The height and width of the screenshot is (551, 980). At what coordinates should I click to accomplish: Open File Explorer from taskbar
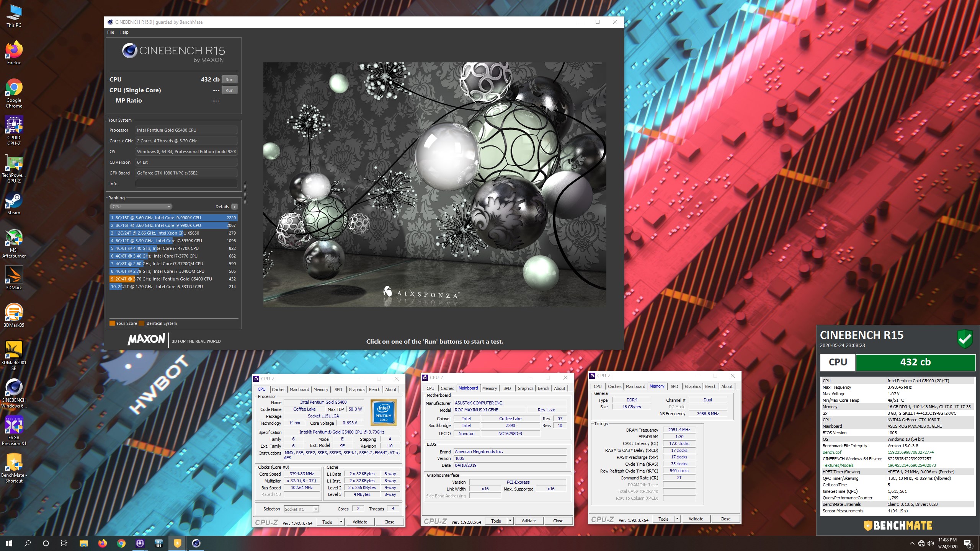pyautogui.click(x=83, y=543)
